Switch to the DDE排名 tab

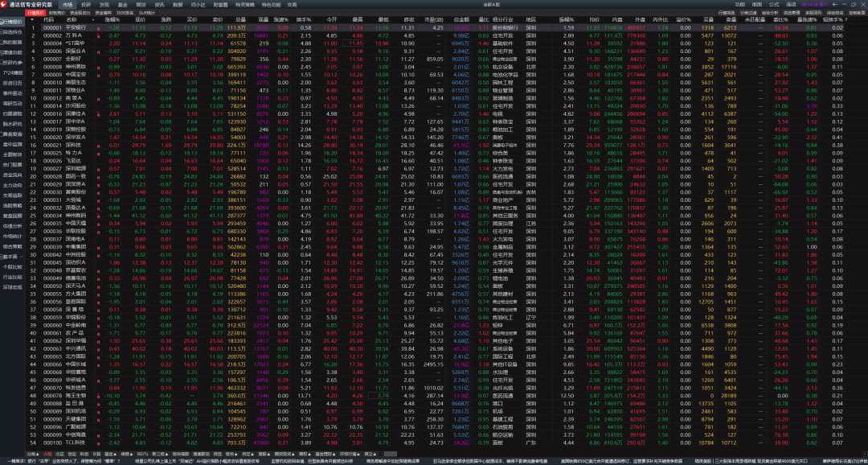click(x=125, y=14)
